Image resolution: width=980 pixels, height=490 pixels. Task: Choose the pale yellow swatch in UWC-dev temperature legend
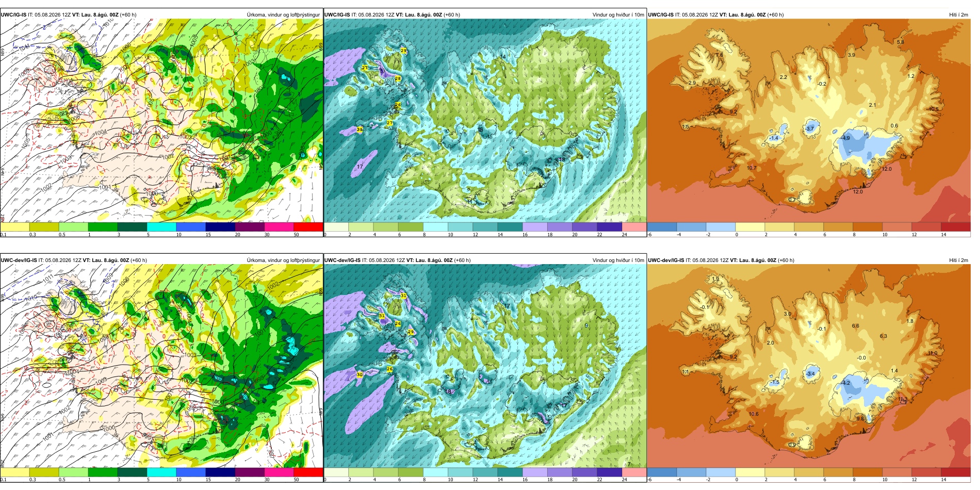coord(750,472)
